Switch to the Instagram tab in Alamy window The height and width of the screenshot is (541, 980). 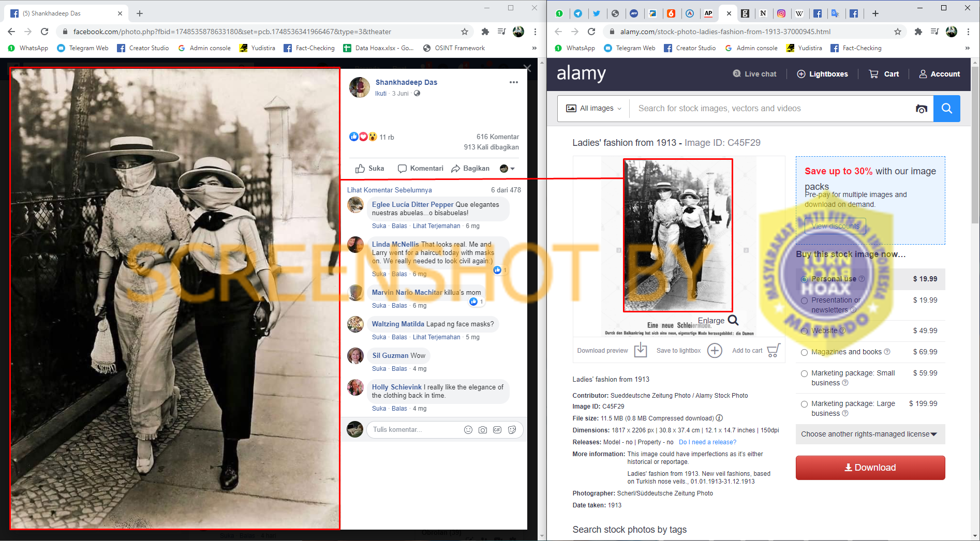(781, 13)
